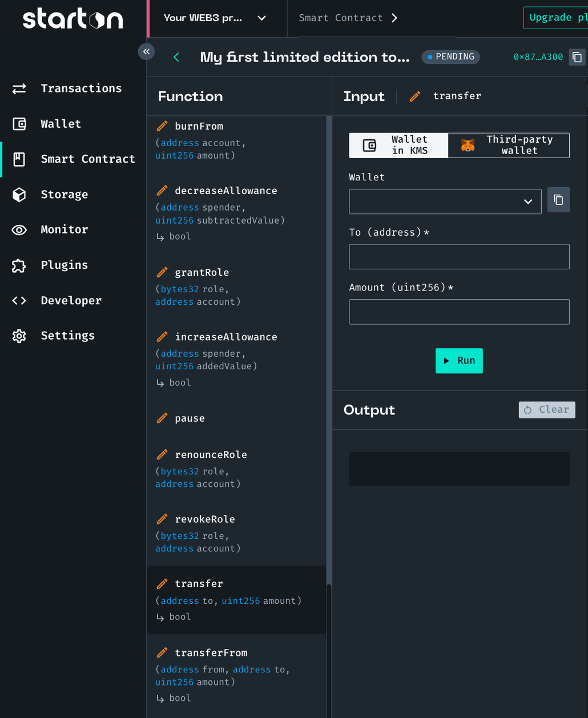This screenshot has height=718, width=588.
Task: Click the To address input field
Action: [x=459, y=256]
